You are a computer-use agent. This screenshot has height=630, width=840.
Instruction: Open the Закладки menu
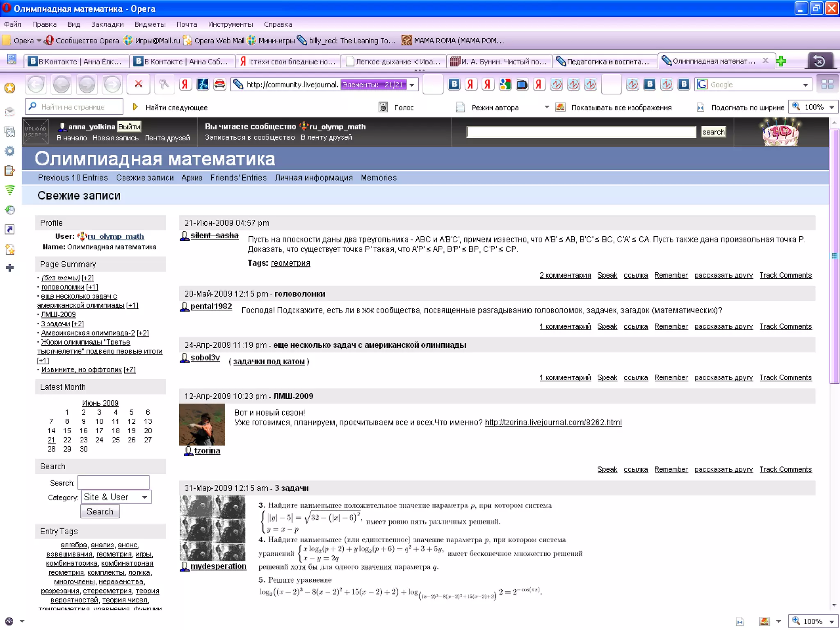tap(107, 24)
